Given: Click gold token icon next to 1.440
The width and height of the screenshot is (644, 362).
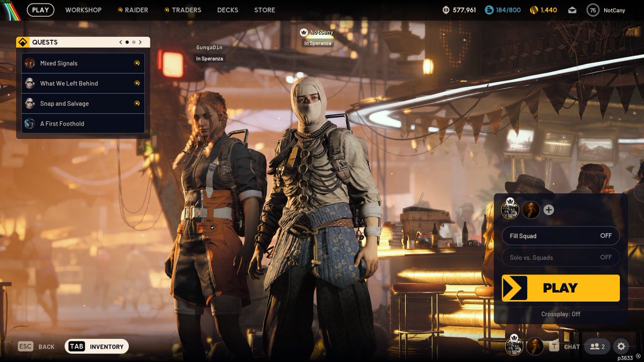Looking at the screenshot, I should pos(533,10).
